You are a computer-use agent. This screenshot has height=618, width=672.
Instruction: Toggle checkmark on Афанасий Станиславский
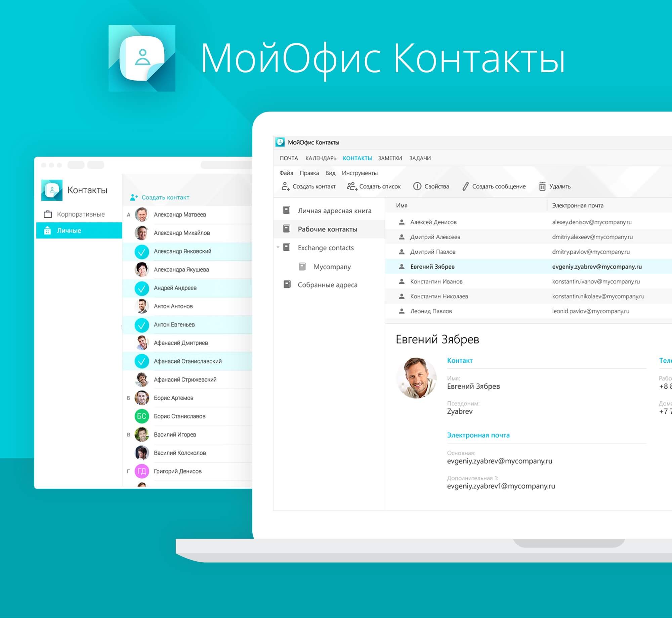[x=139, y=360]
